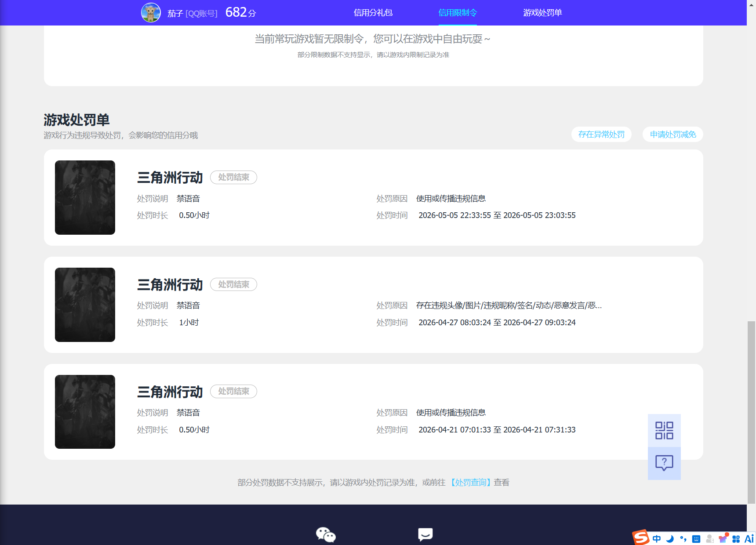Click the chat bubble icon in footer

coord(425,534)
